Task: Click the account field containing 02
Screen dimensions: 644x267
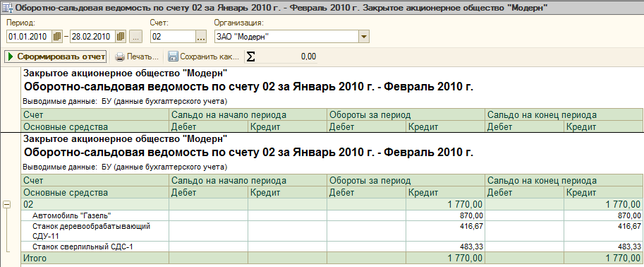Action: 173,37
